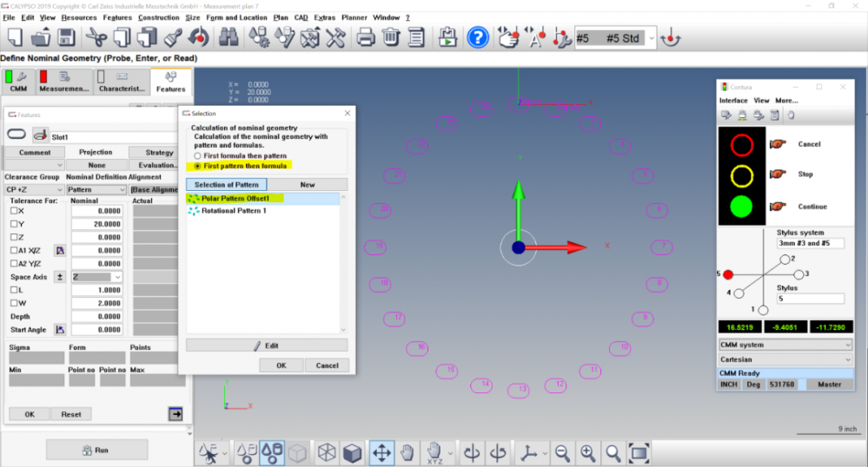Toggle the W tolerance checkbox
This screenshot has width=868, height=467.
tap(13, 303)
